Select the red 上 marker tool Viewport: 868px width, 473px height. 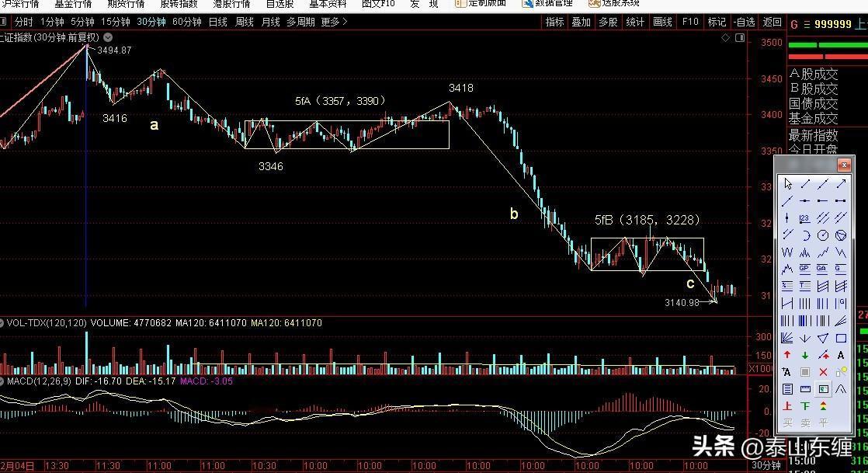point(786,406)
